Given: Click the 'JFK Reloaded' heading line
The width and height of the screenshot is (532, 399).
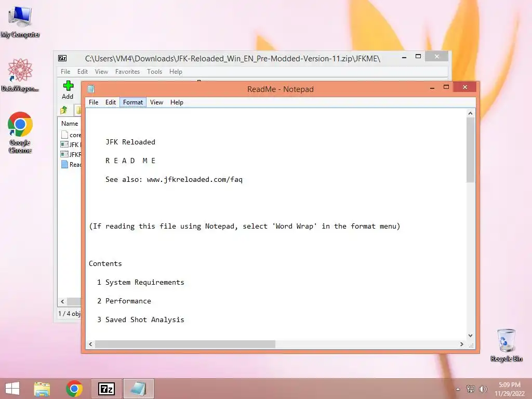Looking at the screenshot, I should point(130,142).
